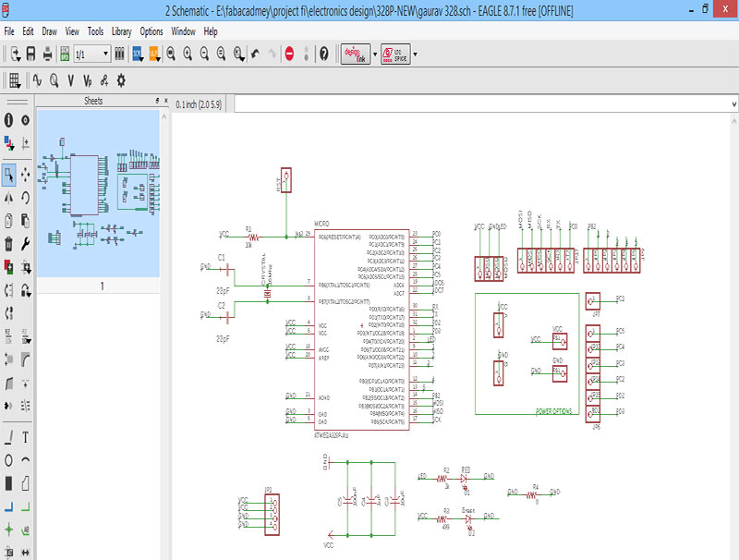
Task: Click the LTC Spice button
Action: [394, 54]
